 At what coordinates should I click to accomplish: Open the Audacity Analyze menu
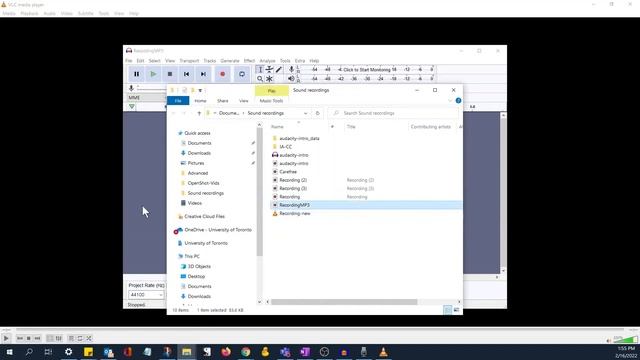[x=267, y=61]
